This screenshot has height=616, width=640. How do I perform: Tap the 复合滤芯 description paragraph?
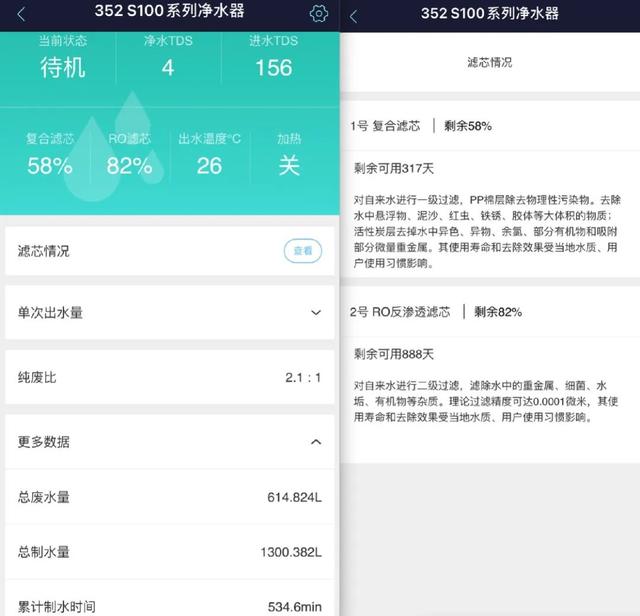(487, 231)
